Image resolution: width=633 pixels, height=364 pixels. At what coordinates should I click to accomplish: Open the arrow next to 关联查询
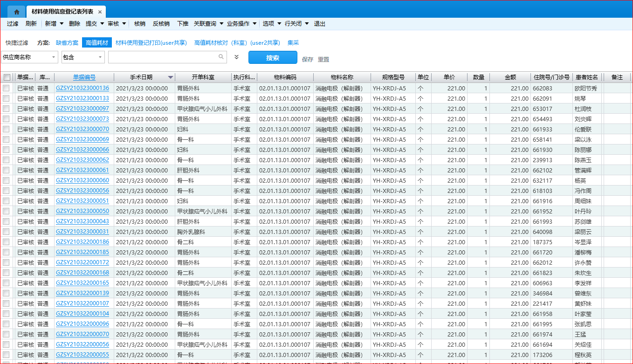tap(221, 24)
